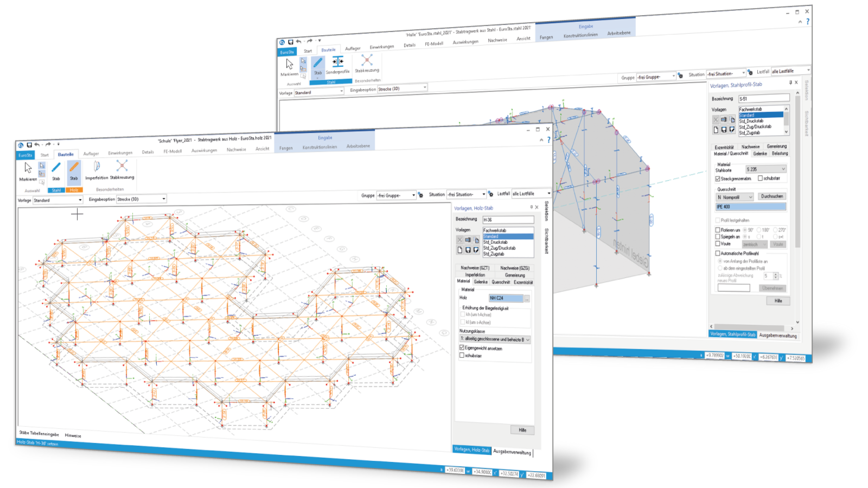Toggle kh (um t-Achse) checkbox
This screenshot has height=488, width=868.
point(463,314)
